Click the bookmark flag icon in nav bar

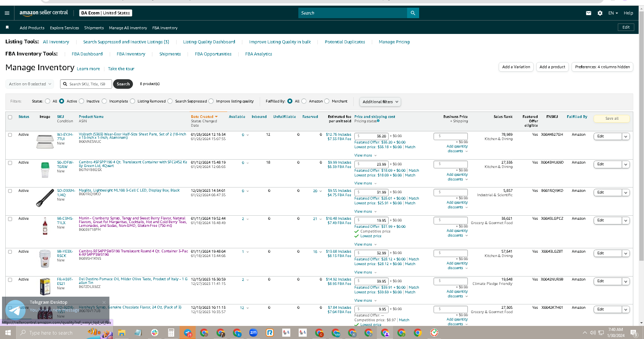pyautogui.click(x=7, y=27)
